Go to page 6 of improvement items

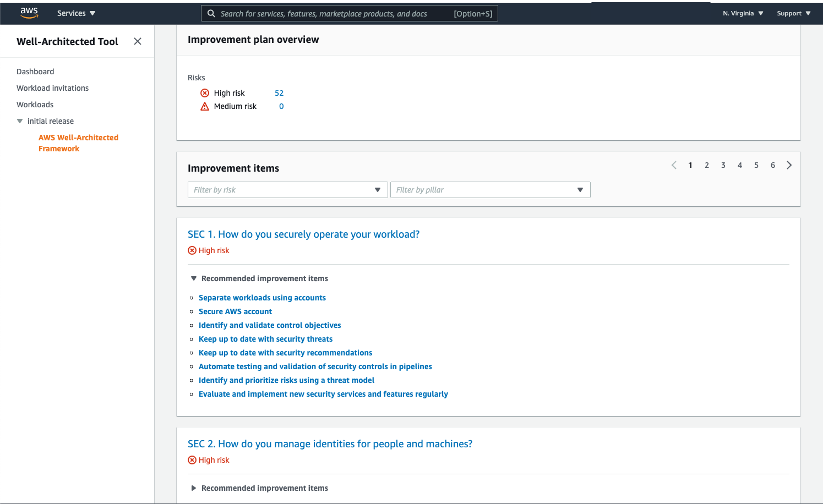pos(773,165)
